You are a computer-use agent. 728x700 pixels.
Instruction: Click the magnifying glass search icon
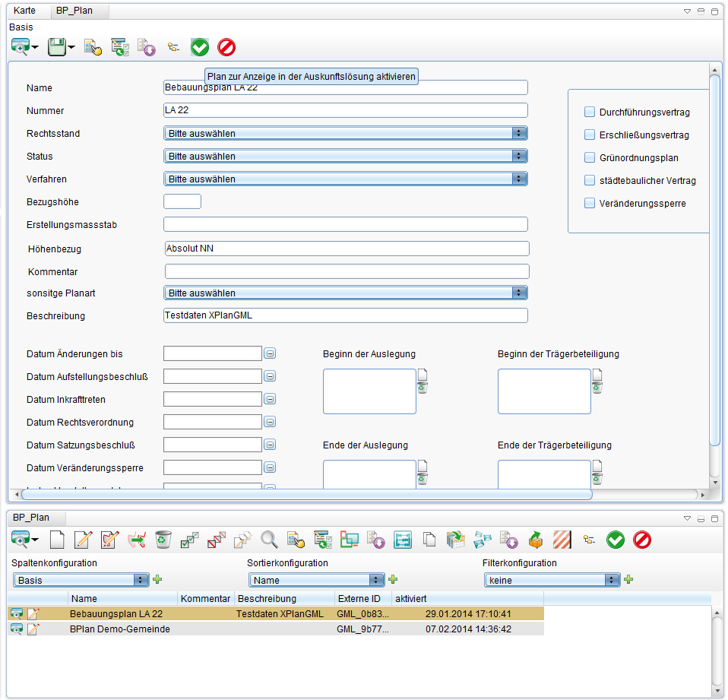coord(269,540)
